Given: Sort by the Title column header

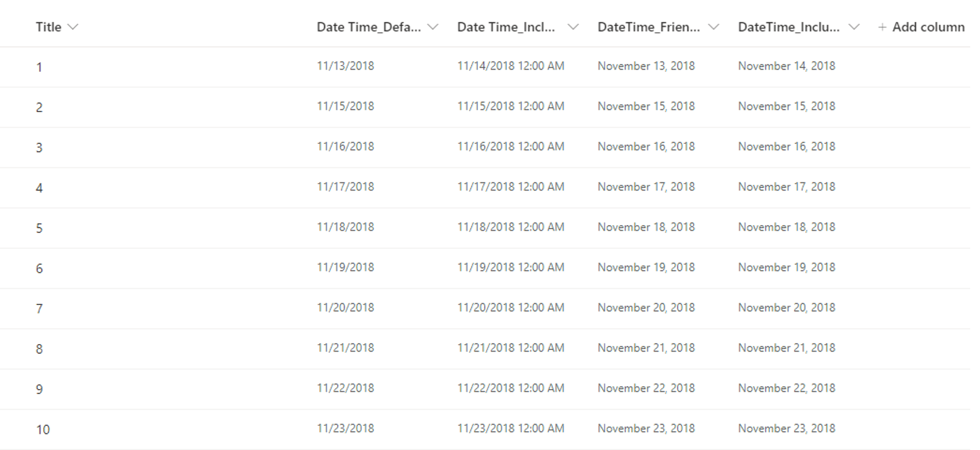Looking at the screenshot, I should (x=48, y=27).
